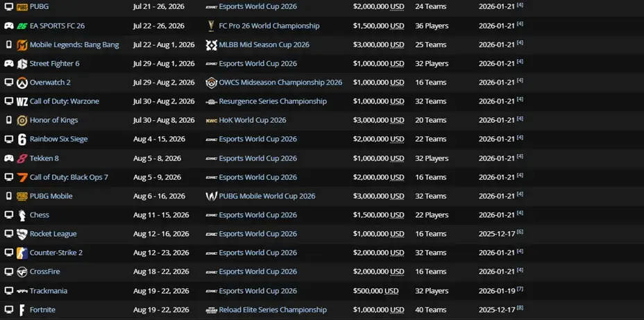Click USD currency label in Trackmania row
Screen dimensions: 644x320
coord(391,291)
